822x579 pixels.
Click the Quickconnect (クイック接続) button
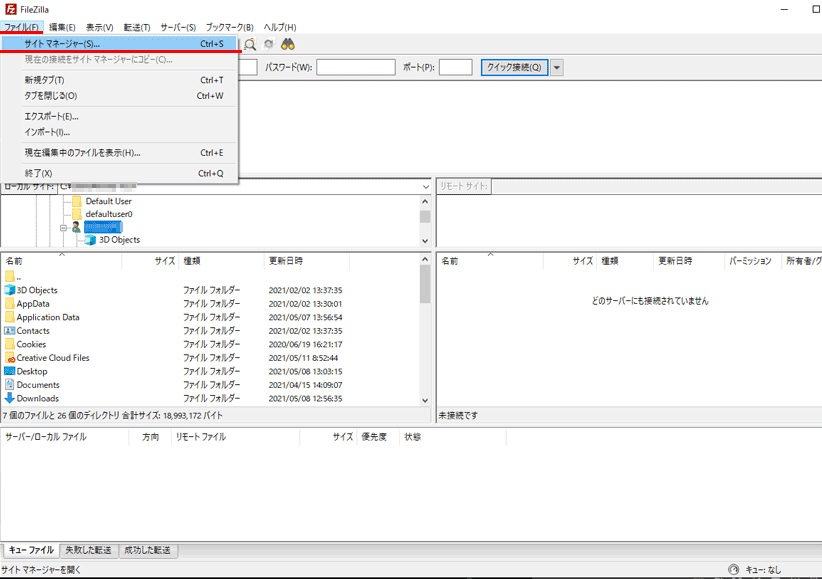pos(514,67)
